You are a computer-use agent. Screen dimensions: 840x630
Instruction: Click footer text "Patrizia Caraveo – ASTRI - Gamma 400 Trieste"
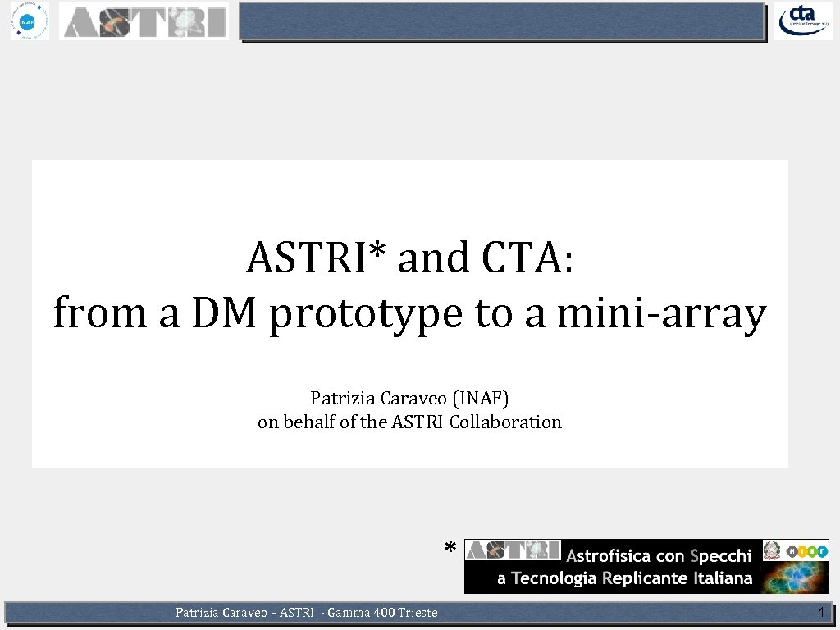(307, 612)
